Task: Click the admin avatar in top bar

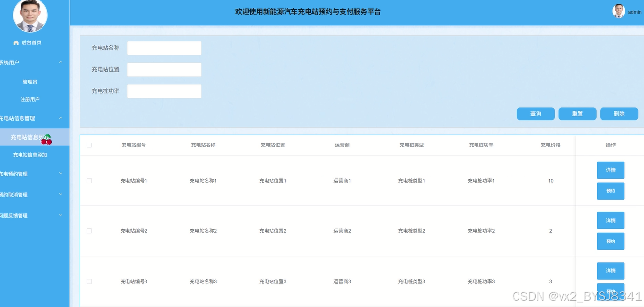Action: [x=619, y=11]
